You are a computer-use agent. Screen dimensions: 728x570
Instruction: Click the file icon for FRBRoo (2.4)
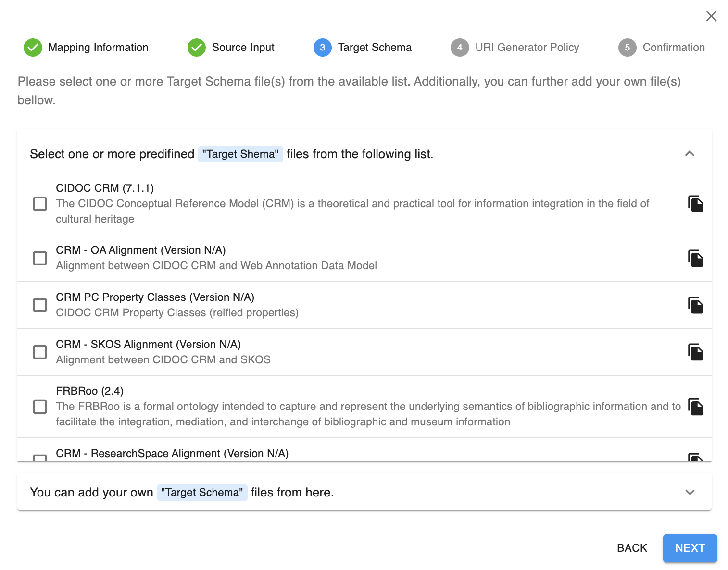point(695,407)
